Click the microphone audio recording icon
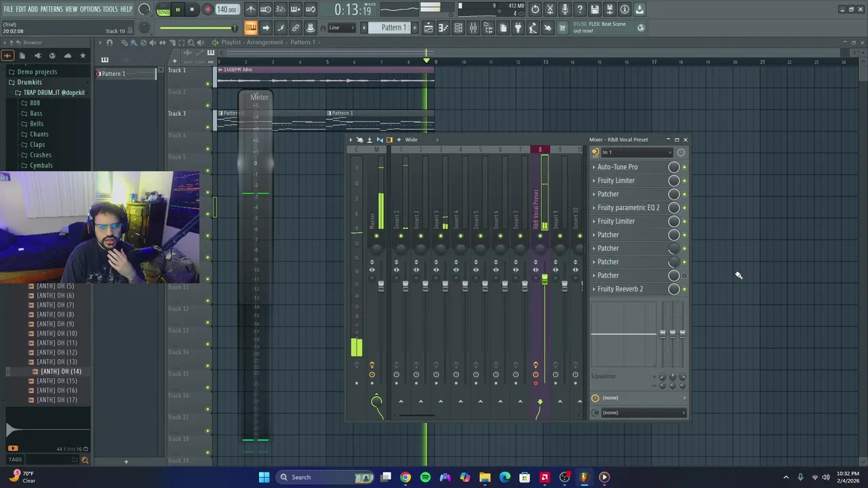Viewport: 868px width, 488px height. [565, 9]
